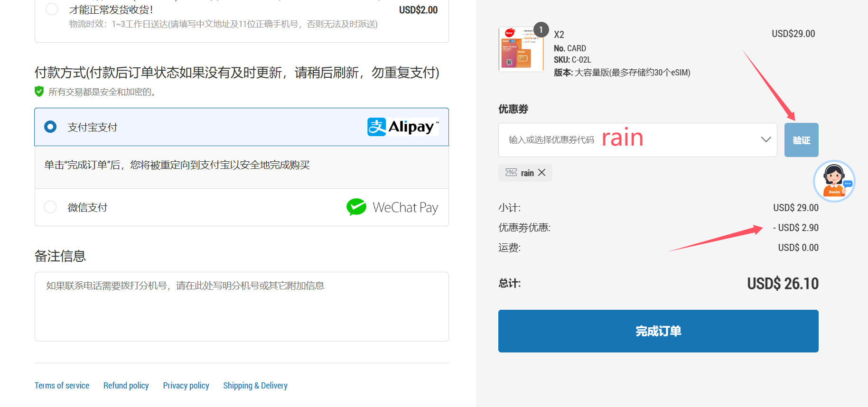Click the Alipay logo
868x407 pixels.
pyautogui.click(x=403, y=127)
